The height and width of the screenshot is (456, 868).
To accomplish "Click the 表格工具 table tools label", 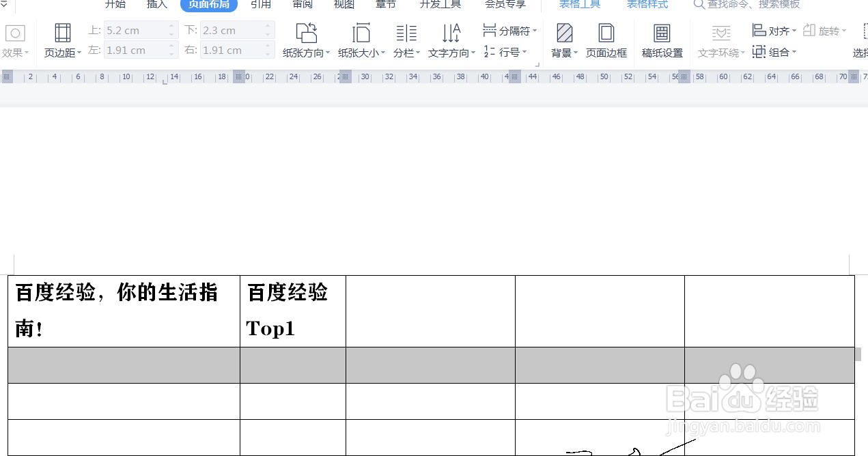I will [x=579, y=4].
